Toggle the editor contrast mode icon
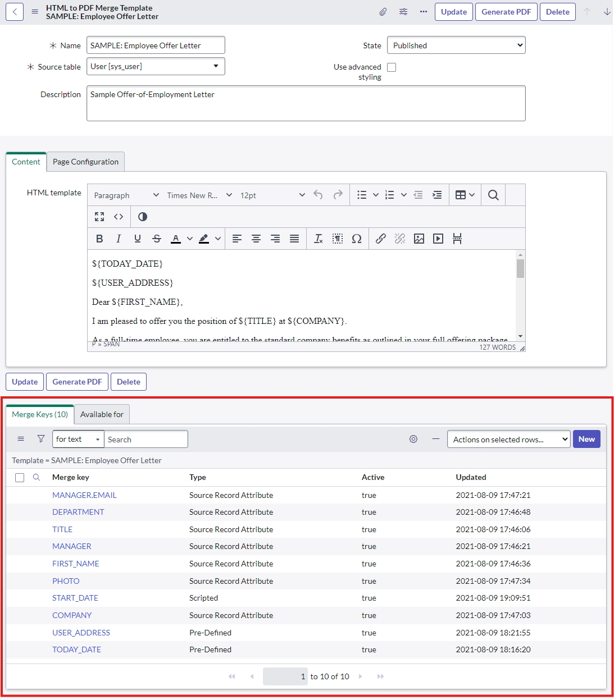The width and height of the screenshot is (614, 700). click(x=143, y=217)
